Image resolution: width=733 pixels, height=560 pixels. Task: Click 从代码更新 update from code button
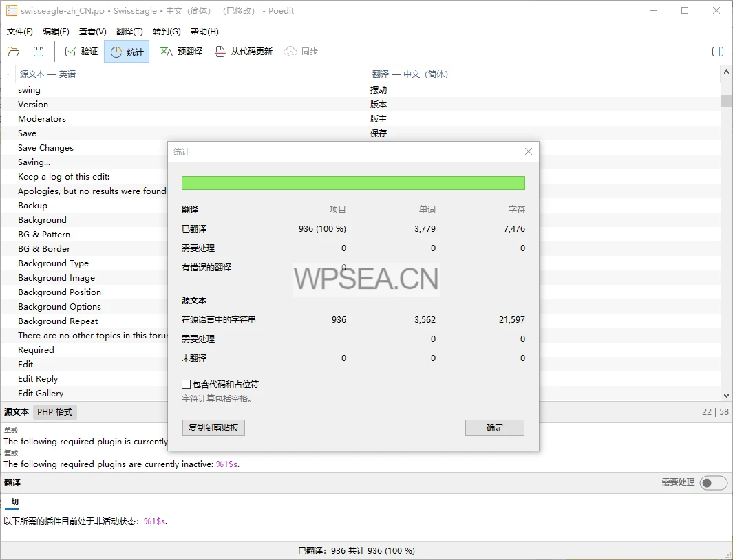click(x=244, y=52)
